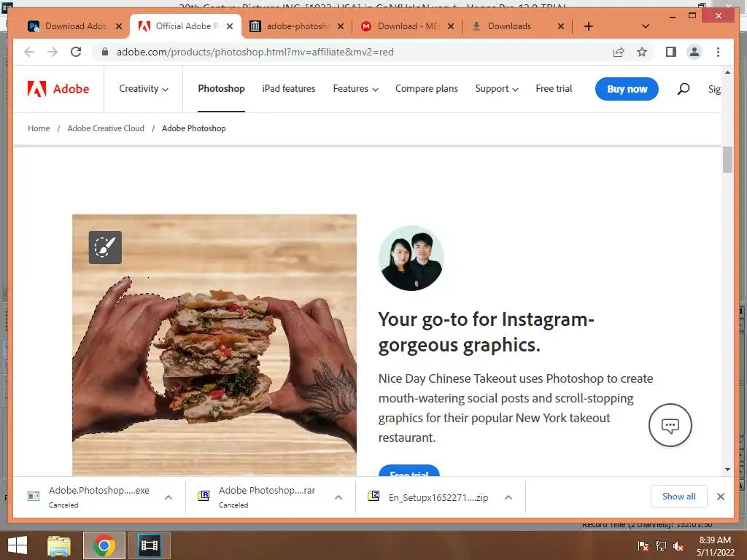Open a new tab with the plus button
747x560 pixels.
tap(589, 26)
